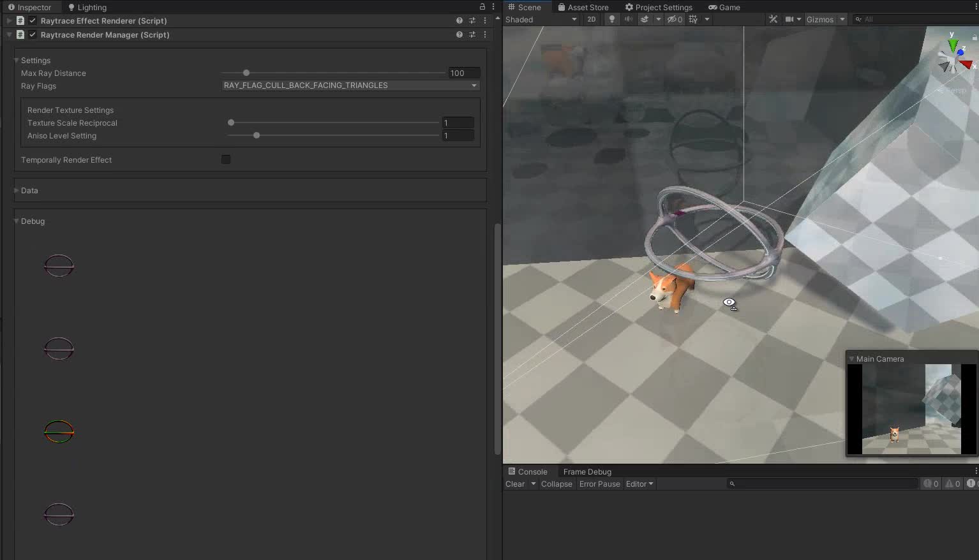Open the Gizmos dropdown arrow
This screenshot has height=560, width=979.
pos(842,19)
